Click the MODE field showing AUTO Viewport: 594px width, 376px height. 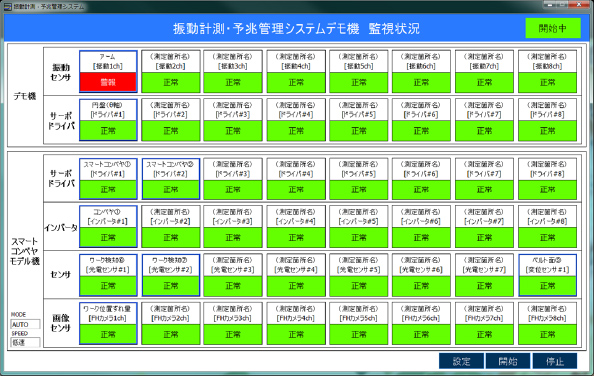[x=25, y=325]
